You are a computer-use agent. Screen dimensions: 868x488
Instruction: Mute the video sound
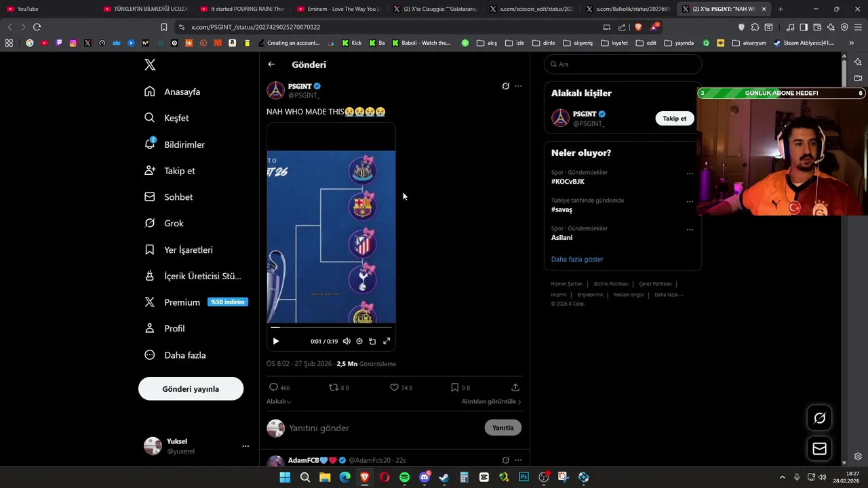[x=347, y=341]
